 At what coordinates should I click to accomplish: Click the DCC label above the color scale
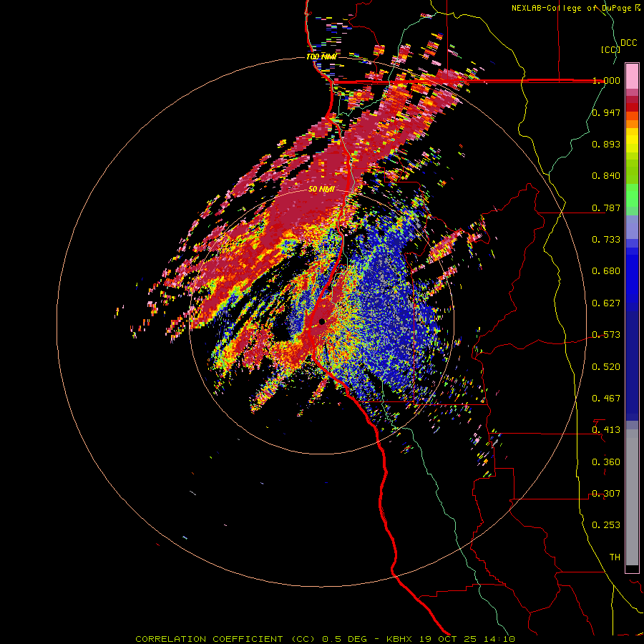(x=628, y=43)
